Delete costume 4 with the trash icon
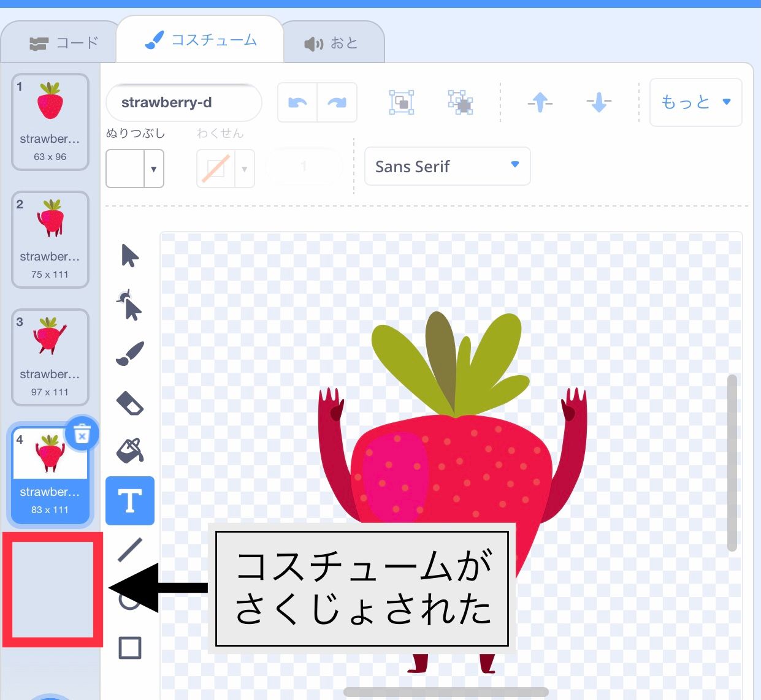Viewport: 761px width, 700px height. (x=82, y=433)
